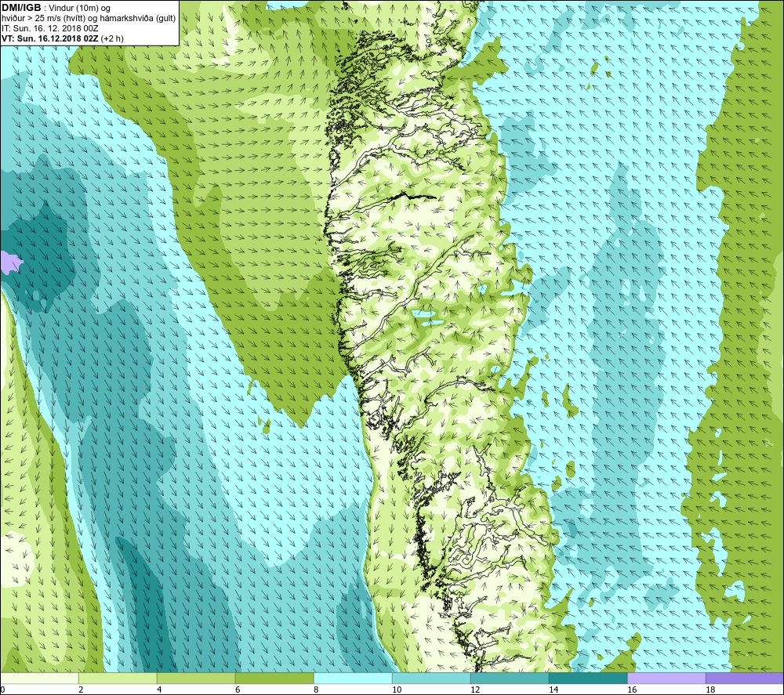Click the scale label '16'
The image size is (784, 695).
(x=632, y=690)
